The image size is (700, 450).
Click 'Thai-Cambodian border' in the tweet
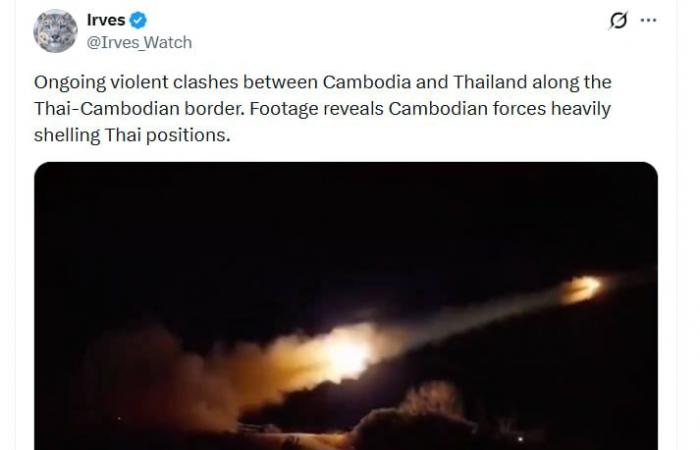coord(139,109)
